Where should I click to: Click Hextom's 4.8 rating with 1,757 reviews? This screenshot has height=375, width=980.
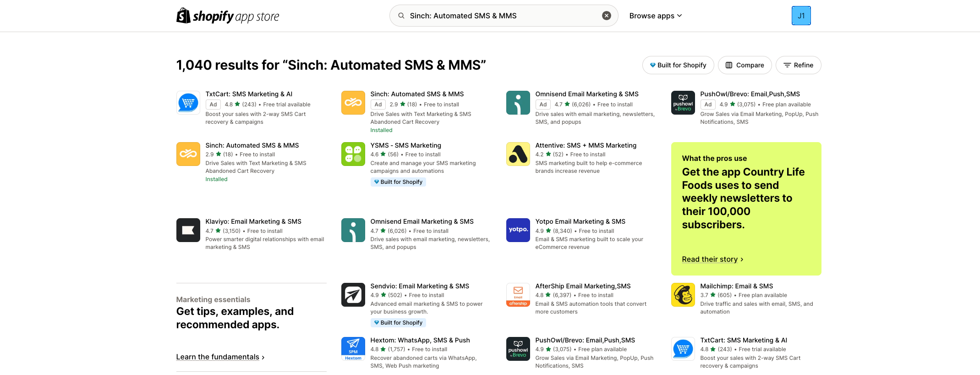point(388,349)
